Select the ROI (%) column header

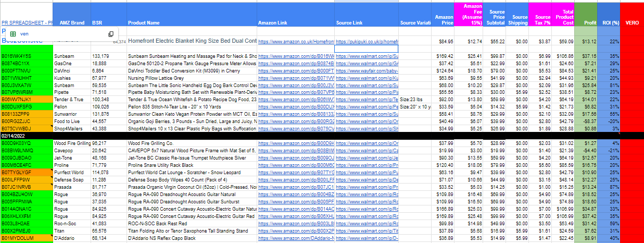pos(609,15)
